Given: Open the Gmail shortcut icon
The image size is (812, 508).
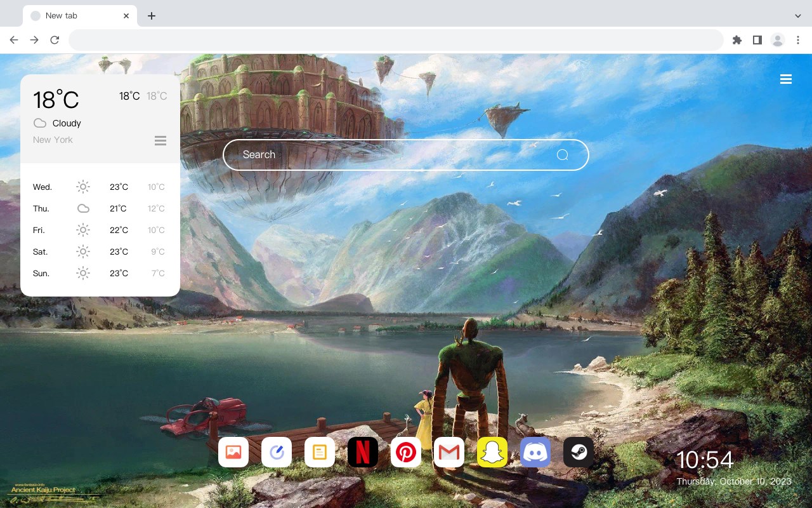Looking at the screenshot, I should click(449, 452).
